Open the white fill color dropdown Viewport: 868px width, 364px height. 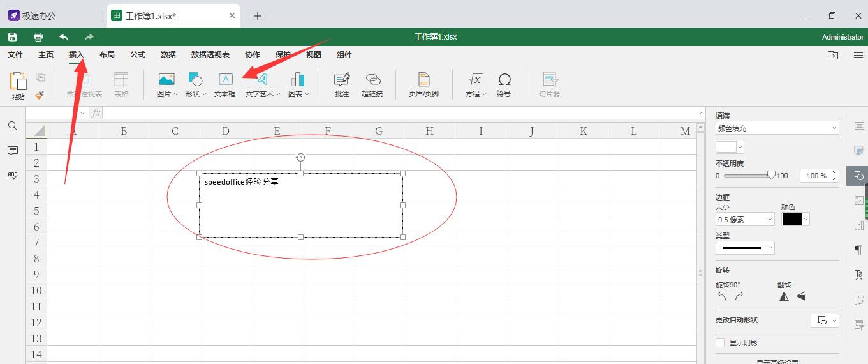730,147
